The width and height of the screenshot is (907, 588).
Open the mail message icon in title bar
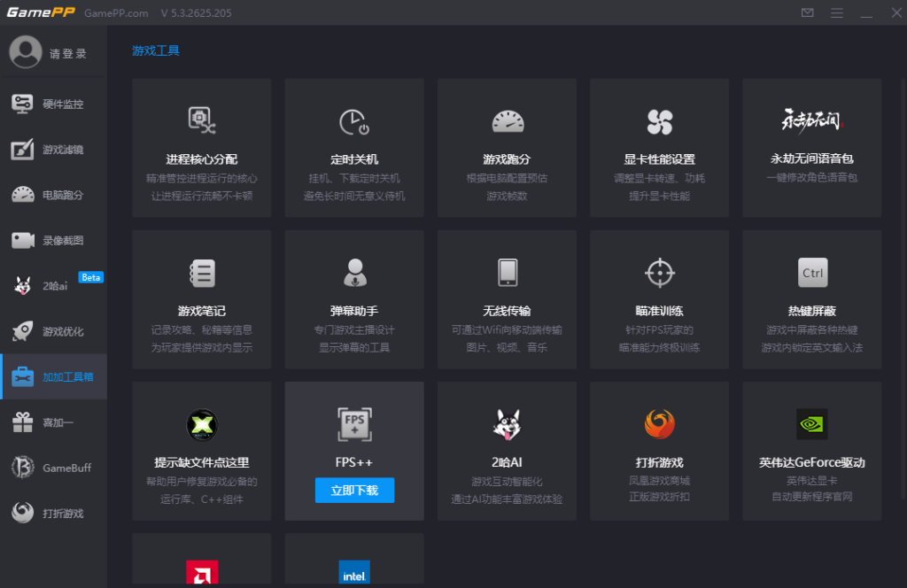coord(808,12)
